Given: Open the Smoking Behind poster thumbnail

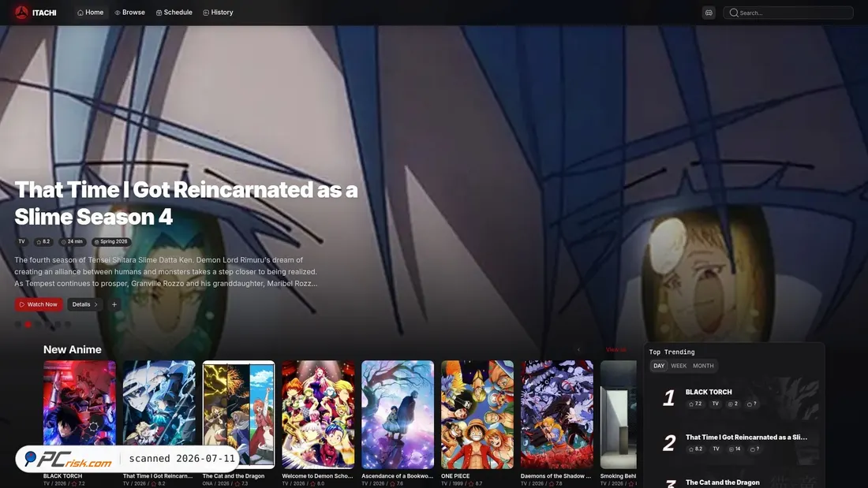Looking at the screenshot, I should coord(619,415).
